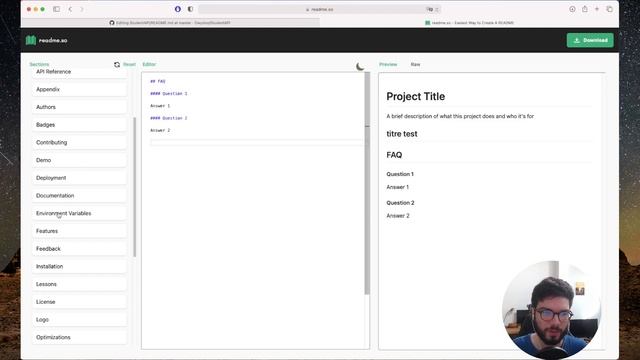Click the reset refresh icon
The image size is (640, 360).
(117, 64)
